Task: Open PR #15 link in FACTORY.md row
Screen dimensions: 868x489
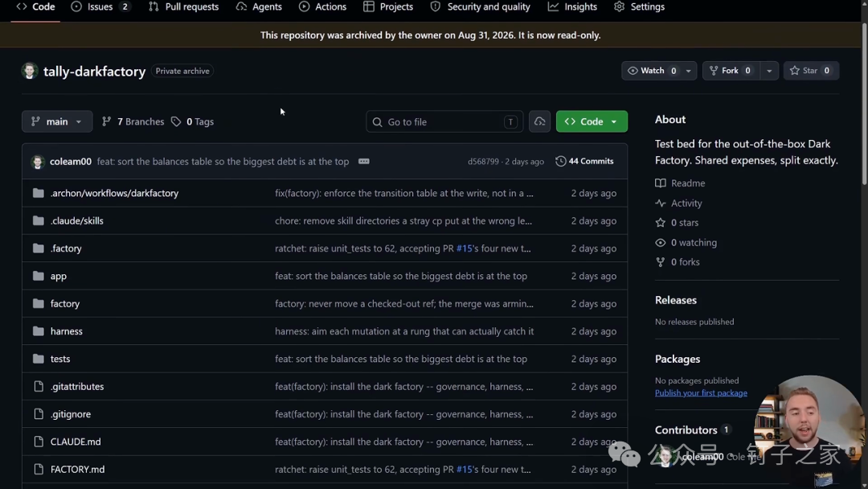Action: click(x=464, y=470)
